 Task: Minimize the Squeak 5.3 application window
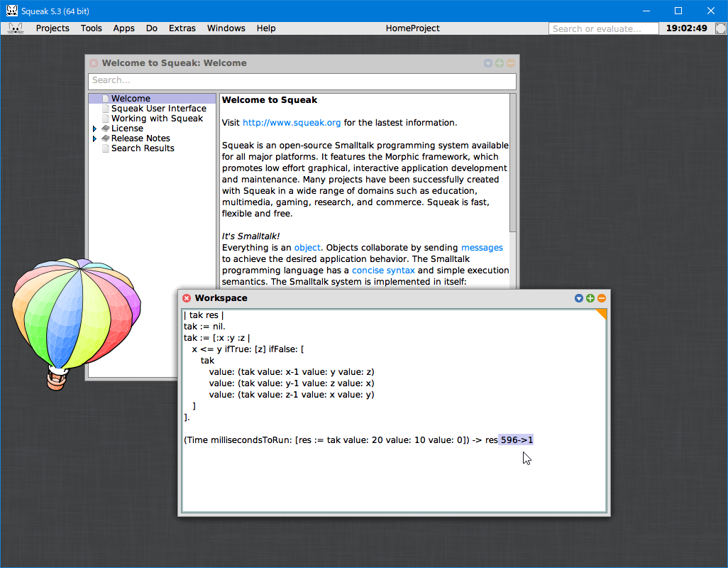pyautogui.click(x=646, y=11)
